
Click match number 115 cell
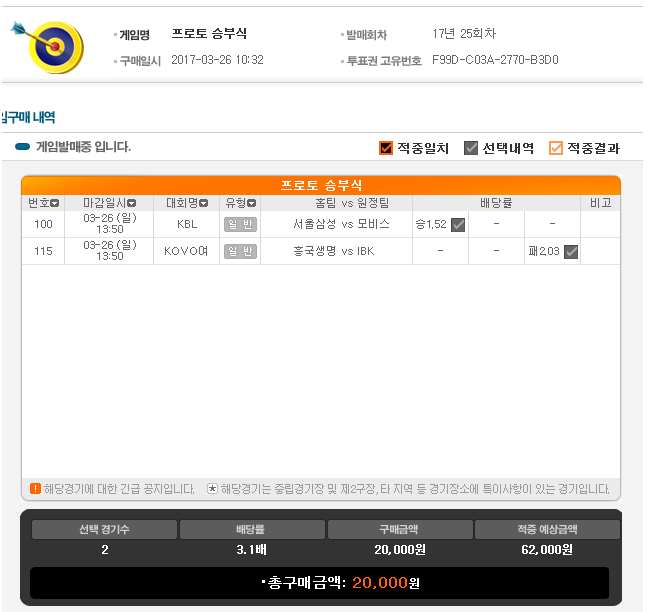[43, 251]
